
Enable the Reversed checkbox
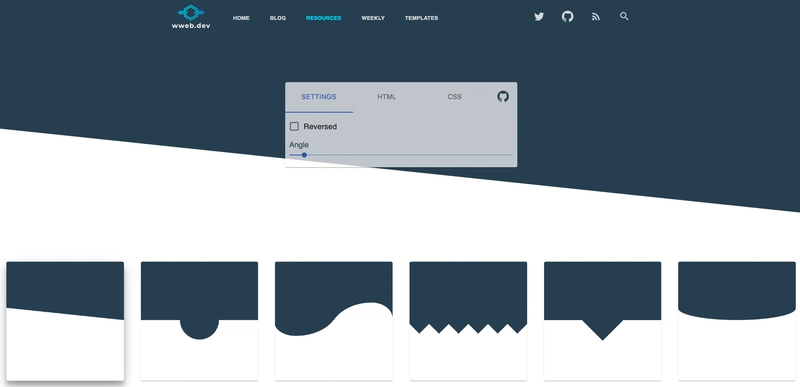click(x=294, y=126)
